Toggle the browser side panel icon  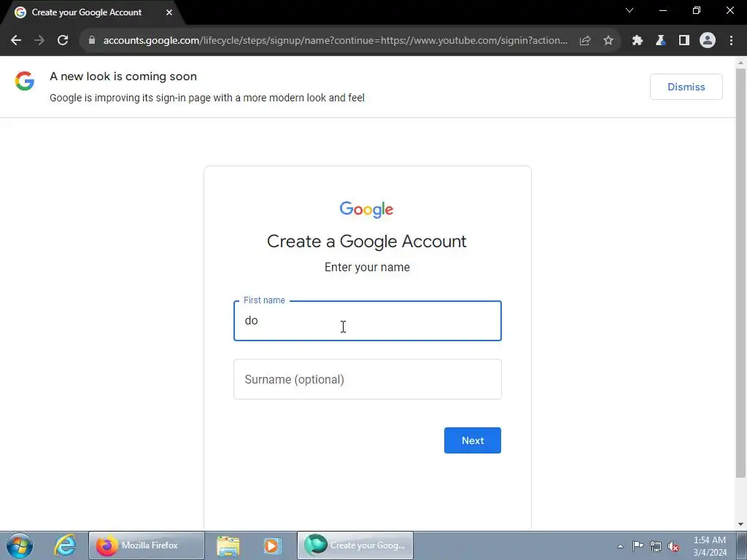click(684, 41)
